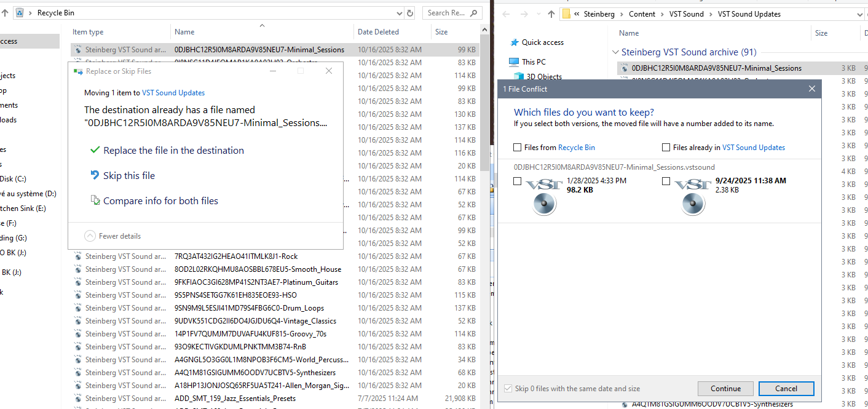Click file icon of Drum_Loops row
The image size is (868, 409).
pyautogui.click(x=78, y=308)
